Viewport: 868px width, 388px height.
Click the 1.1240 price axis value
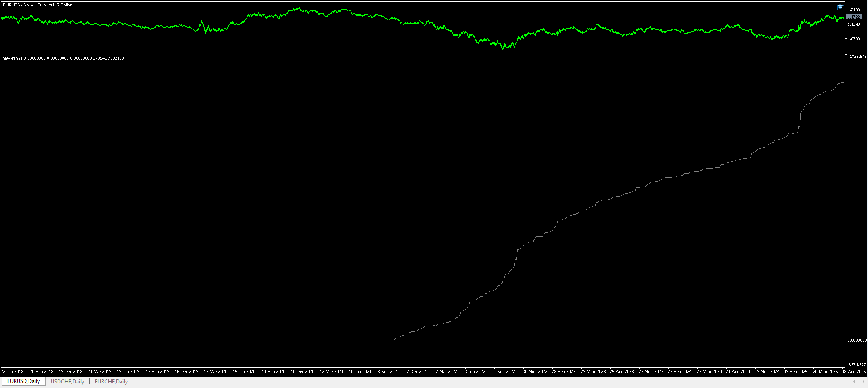[854, 24]
